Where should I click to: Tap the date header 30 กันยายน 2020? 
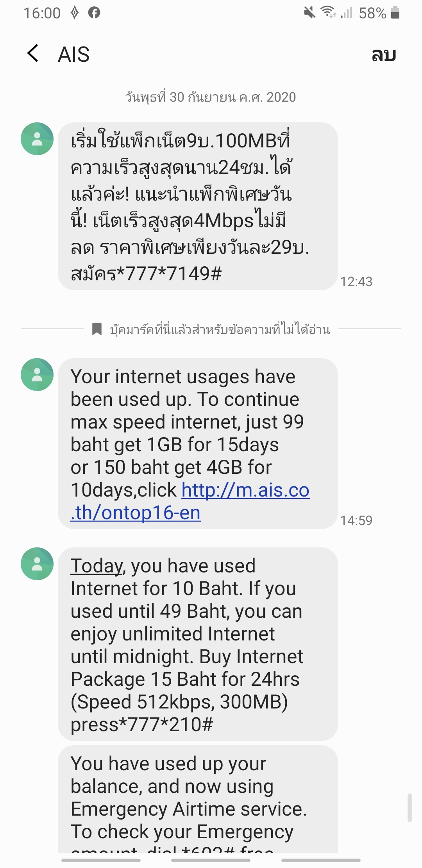point(211,97)
